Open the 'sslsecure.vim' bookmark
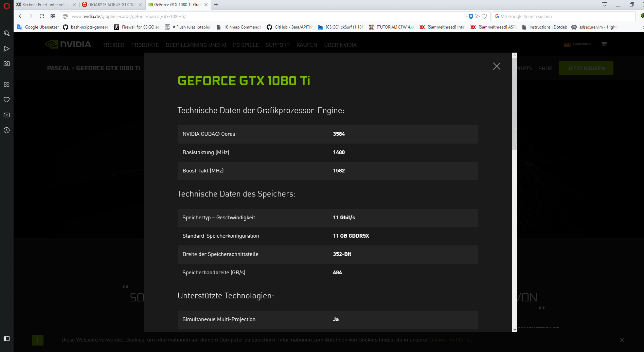Screen dimensions: 644x352 pyautogui.click(x=594, y=27)
